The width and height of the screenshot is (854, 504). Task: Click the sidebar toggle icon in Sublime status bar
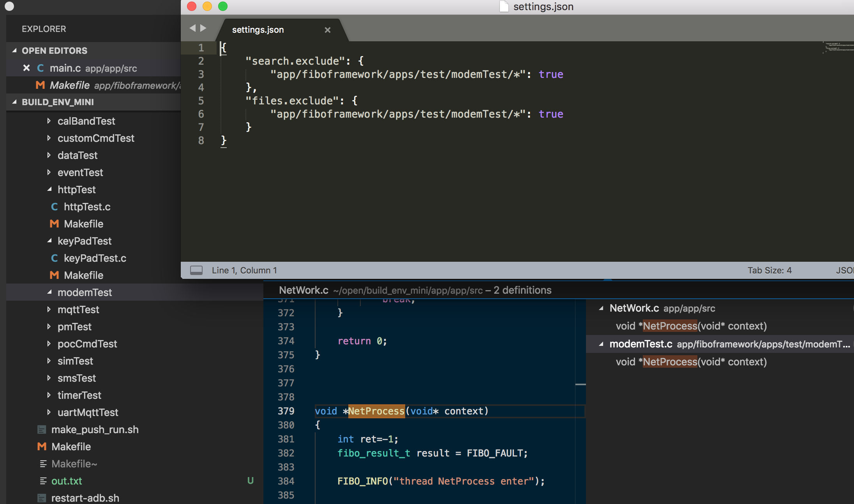(x=196, y=270)
